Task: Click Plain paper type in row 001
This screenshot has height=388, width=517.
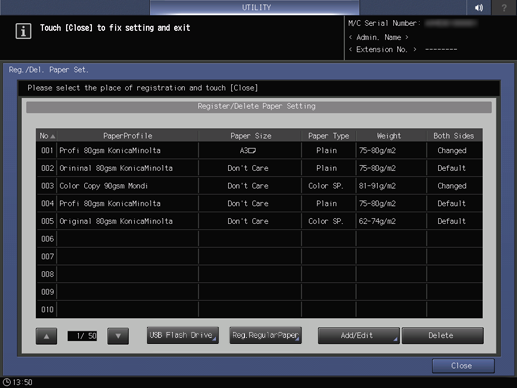Action: tap(326, 151)
